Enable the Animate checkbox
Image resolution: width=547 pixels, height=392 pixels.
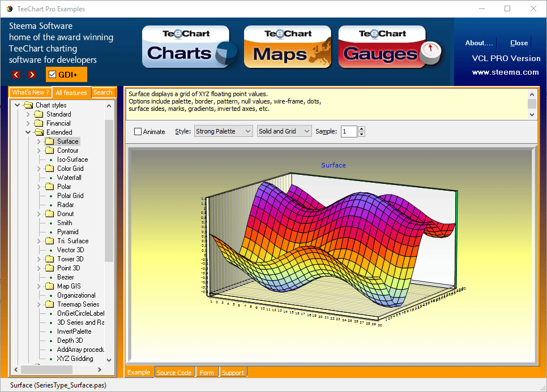coord(138,131)
